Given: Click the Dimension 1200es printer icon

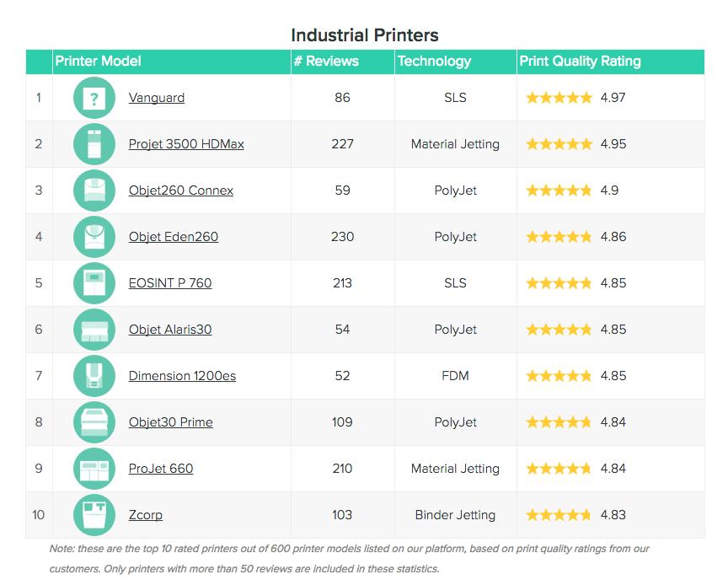Looking at the screenshot, I should [94, 376].
